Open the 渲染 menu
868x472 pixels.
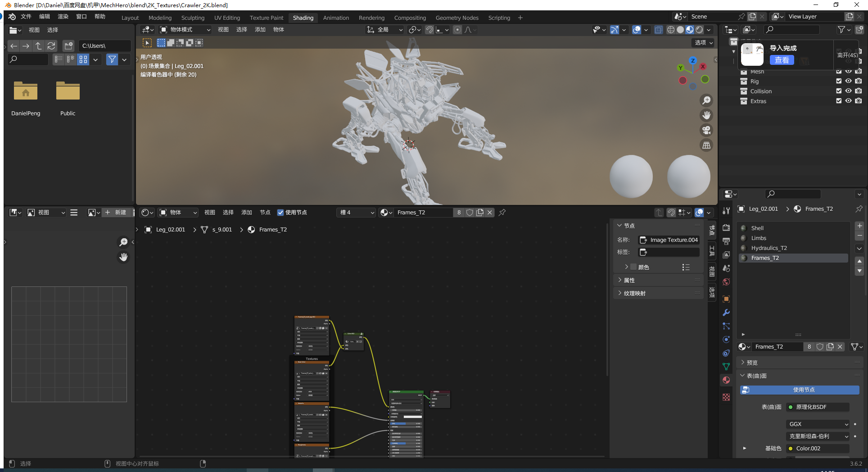63,17
